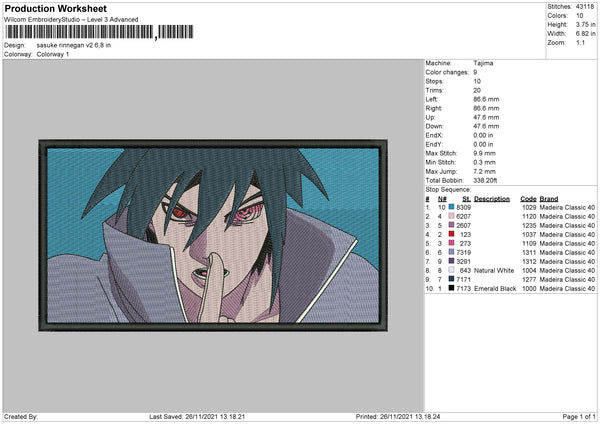
Task: Click the 'Description' column header
Action: point(492,199)
